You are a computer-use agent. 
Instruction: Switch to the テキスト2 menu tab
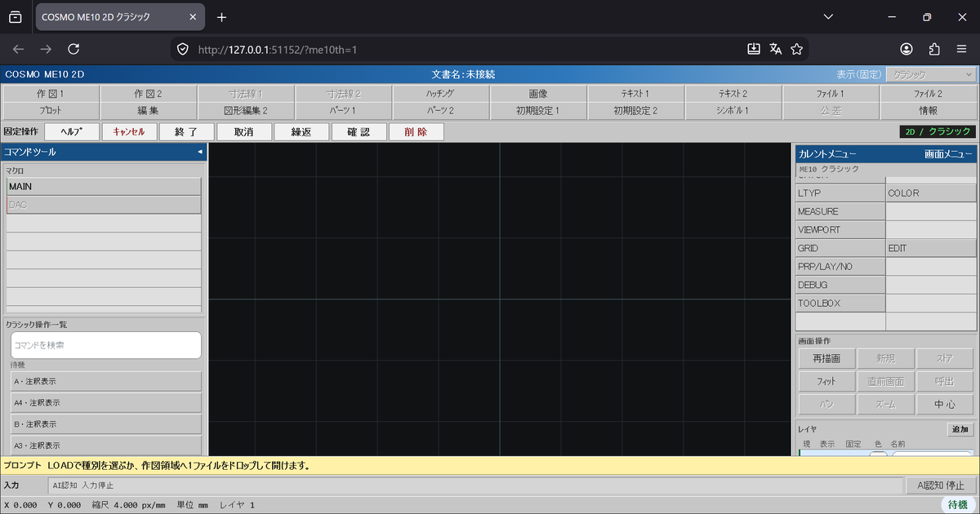tap(733, 94)
